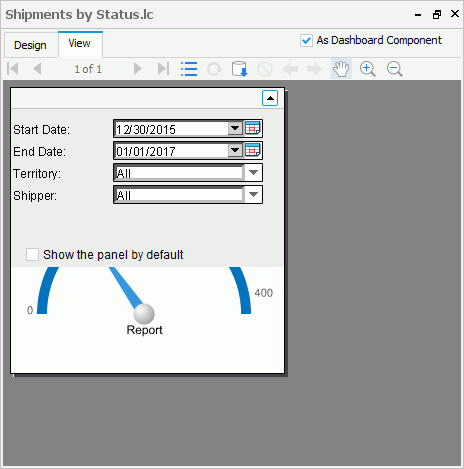Viewport: 464px width, 469px height.
Task: Expand the Start Date dropdown arrow
Action: pyautogui.click(x=235, y=128)
